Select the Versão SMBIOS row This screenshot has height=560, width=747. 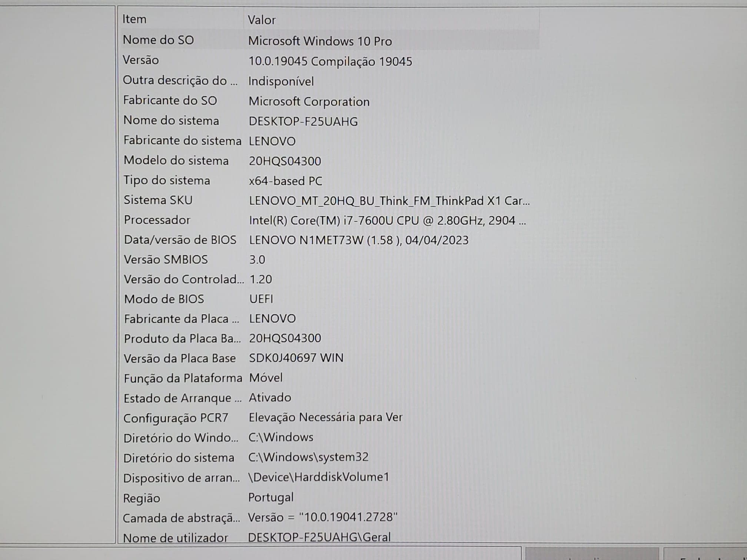point(329,260)
